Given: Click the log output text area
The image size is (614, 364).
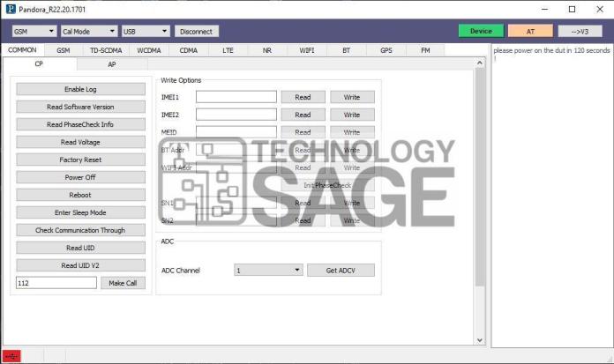Looking at the screenshot, I should (552, 196).
